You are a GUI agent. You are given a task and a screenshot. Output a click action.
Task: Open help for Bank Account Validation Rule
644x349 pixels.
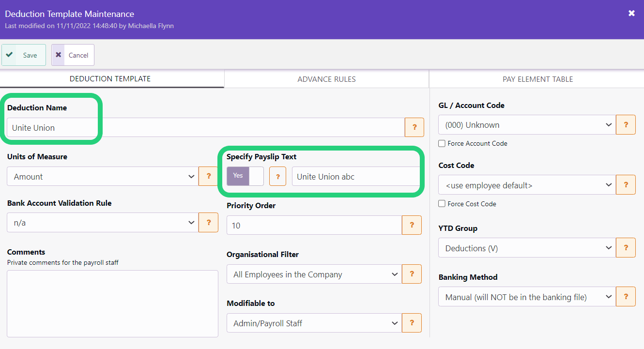tap(209, 223)
